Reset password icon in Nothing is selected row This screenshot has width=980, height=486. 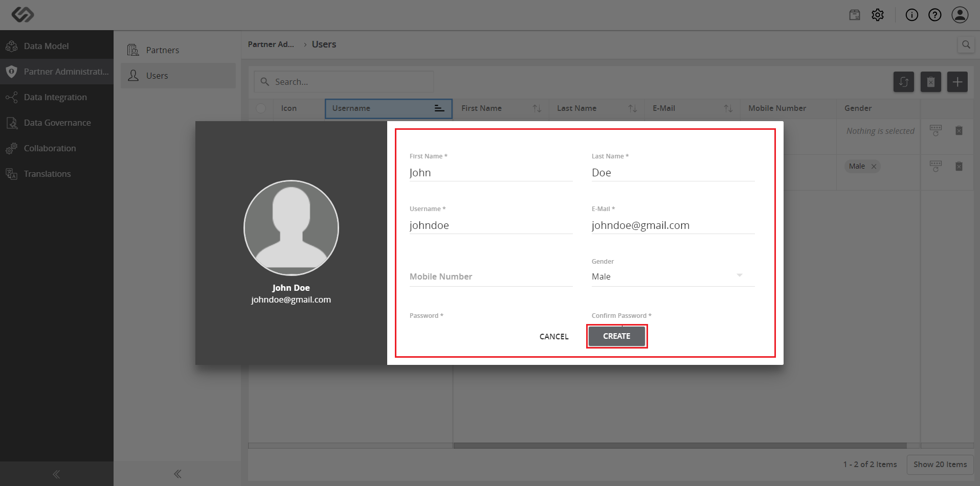pos(936,130)
